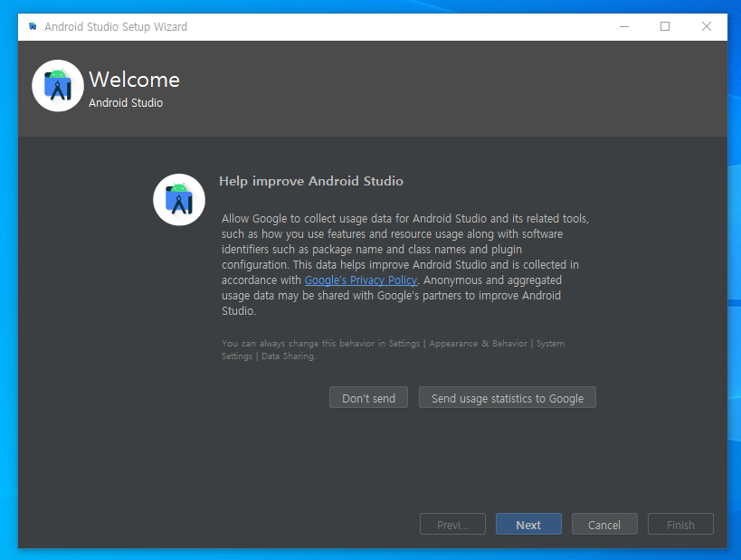Click the disabled Previous button

point(452,525)
